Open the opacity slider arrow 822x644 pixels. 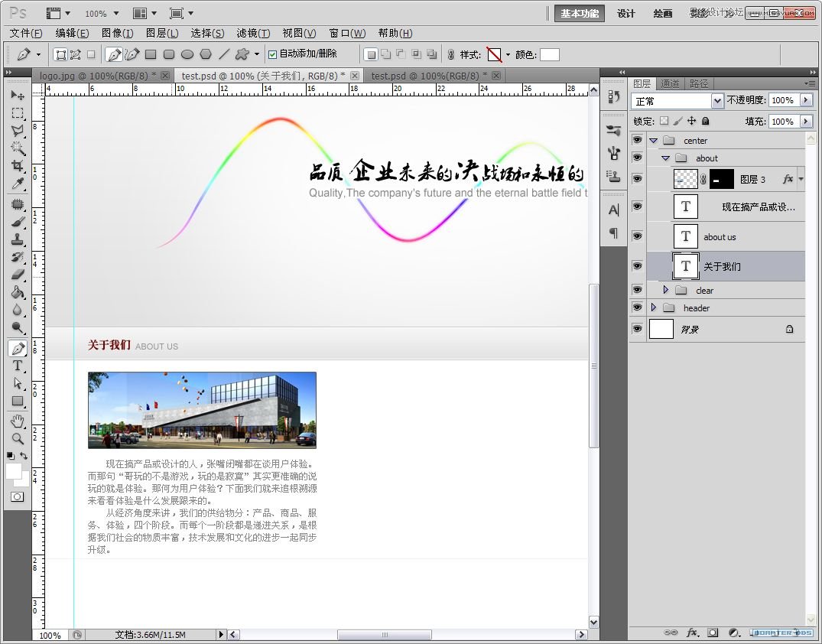tap(806, 100)
